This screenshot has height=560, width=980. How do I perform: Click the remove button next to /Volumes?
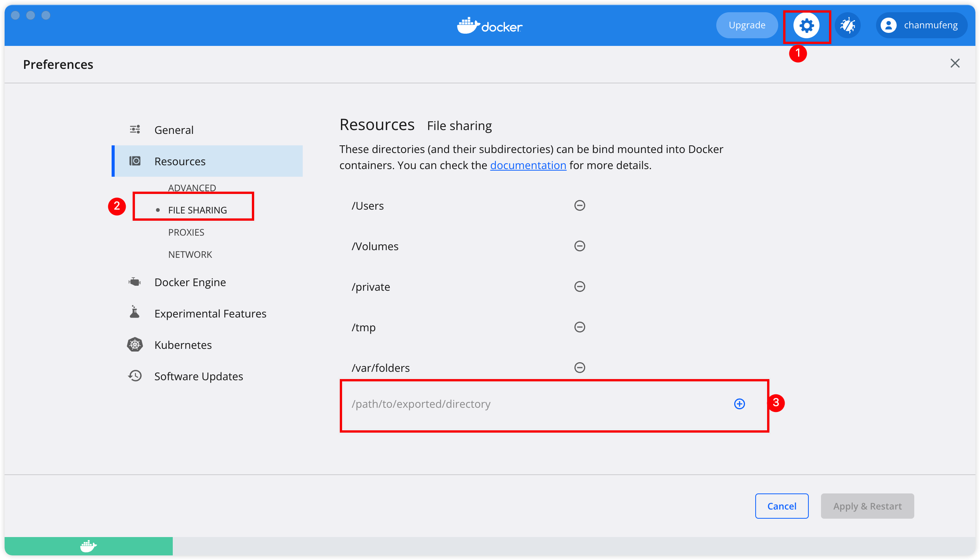tap(579, 246)
